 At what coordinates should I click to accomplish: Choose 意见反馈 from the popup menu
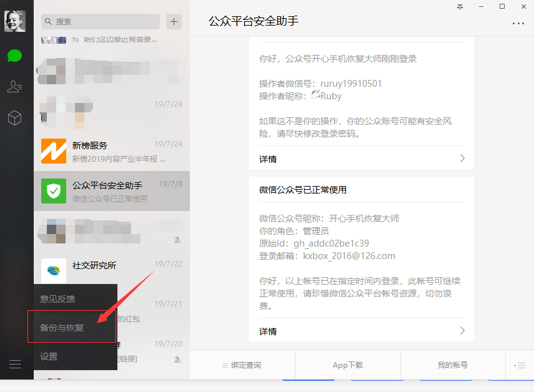click(76, 299)
